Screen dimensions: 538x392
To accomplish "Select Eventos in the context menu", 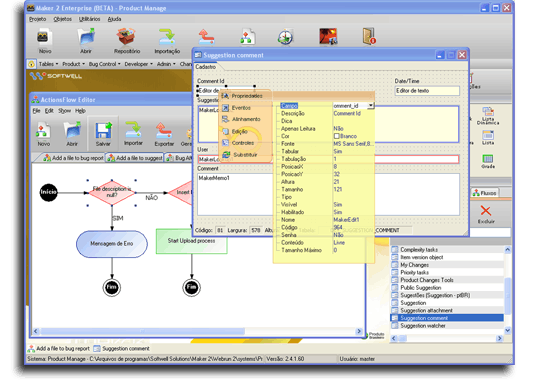I will pyautogui.click(x=245, y=108).
